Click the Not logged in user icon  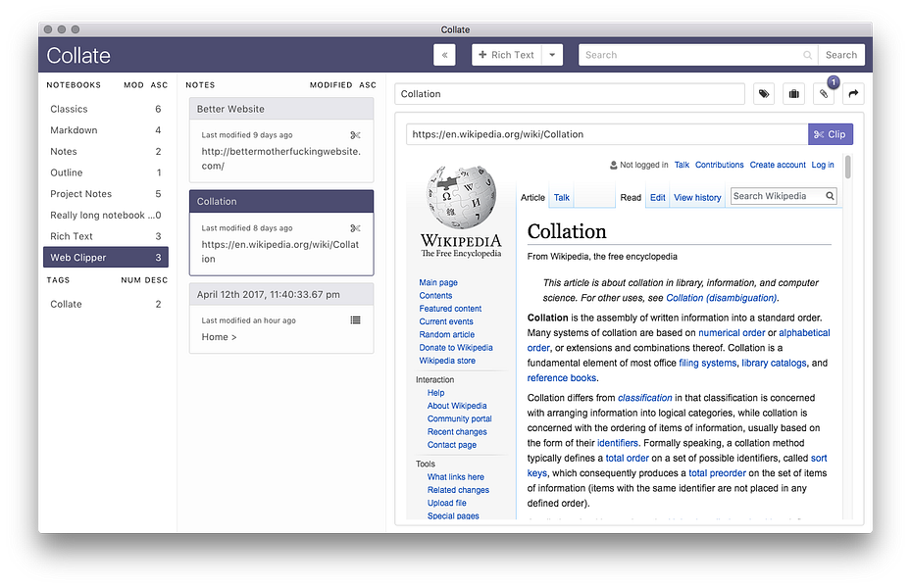click(614, 165)
